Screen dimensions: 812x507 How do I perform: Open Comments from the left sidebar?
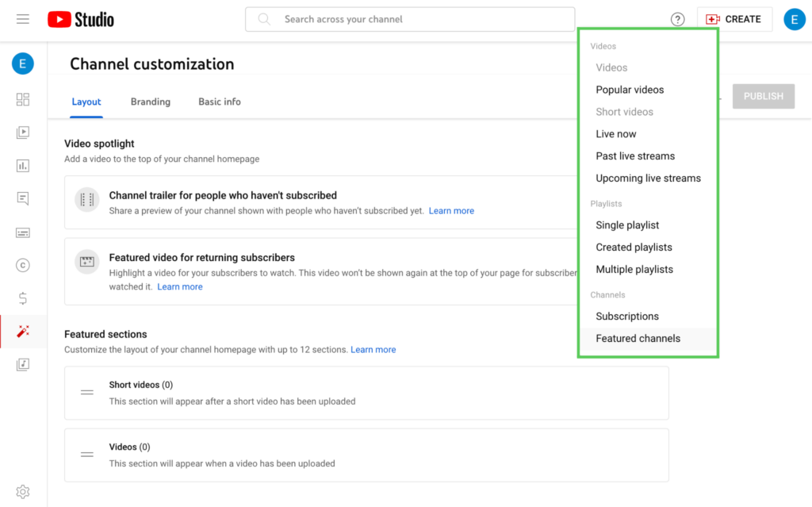tap(23, 199)
